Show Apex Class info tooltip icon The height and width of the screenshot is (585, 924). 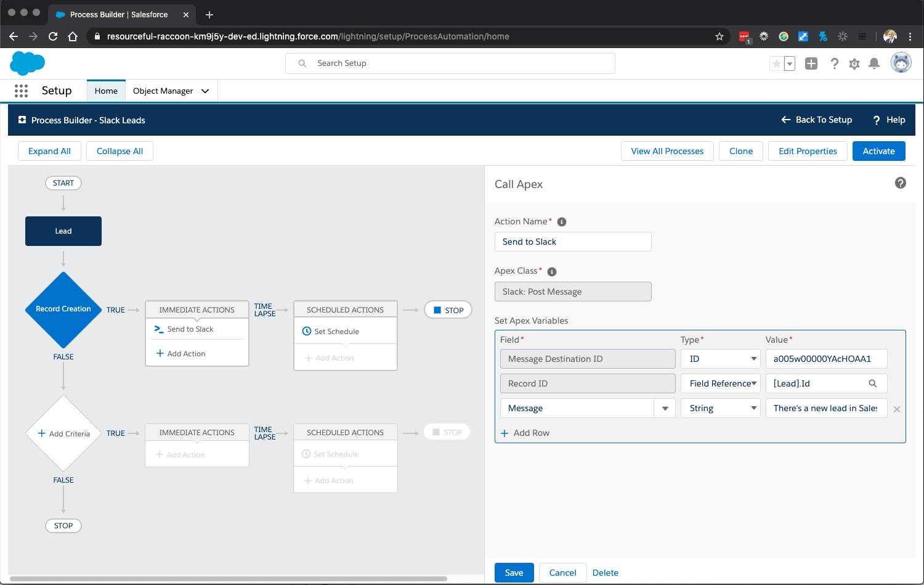[x=552, y=271]
